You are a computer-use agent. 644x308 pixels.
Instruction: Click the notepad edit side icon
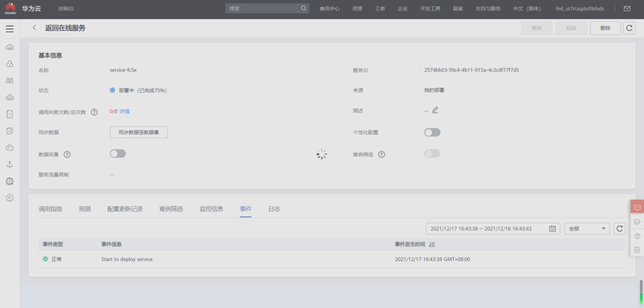coord(637,250)
